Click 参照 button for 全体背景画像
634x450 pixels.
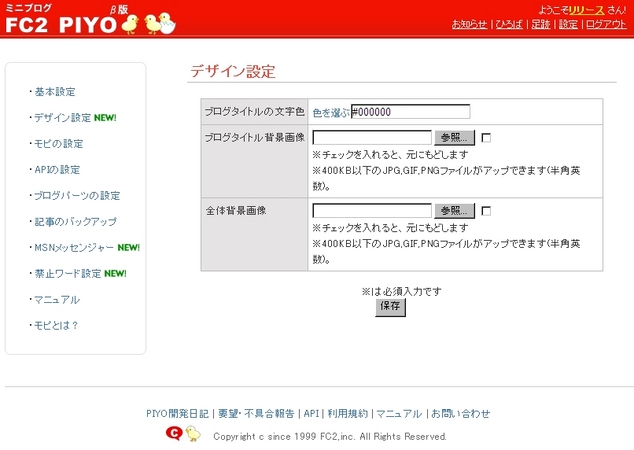click(454, 211)
